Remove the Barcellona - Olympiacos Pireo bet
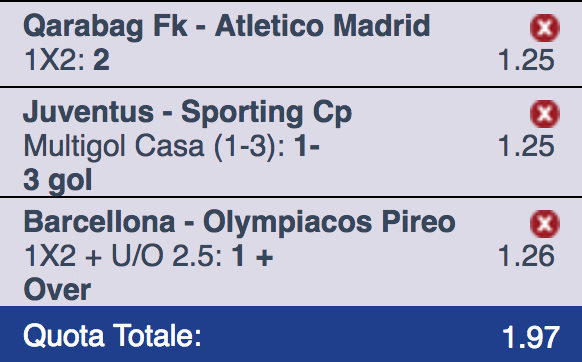 (x=545, y=224)
